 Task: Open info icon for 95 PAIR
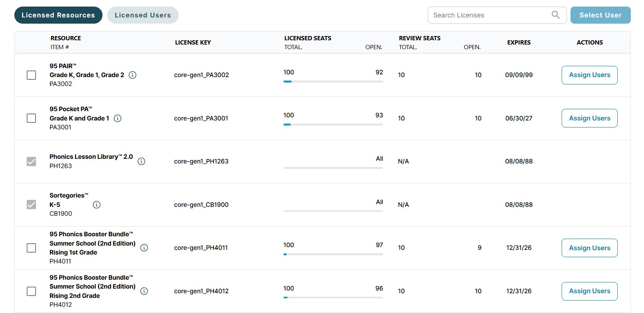(x=132, y=75)
